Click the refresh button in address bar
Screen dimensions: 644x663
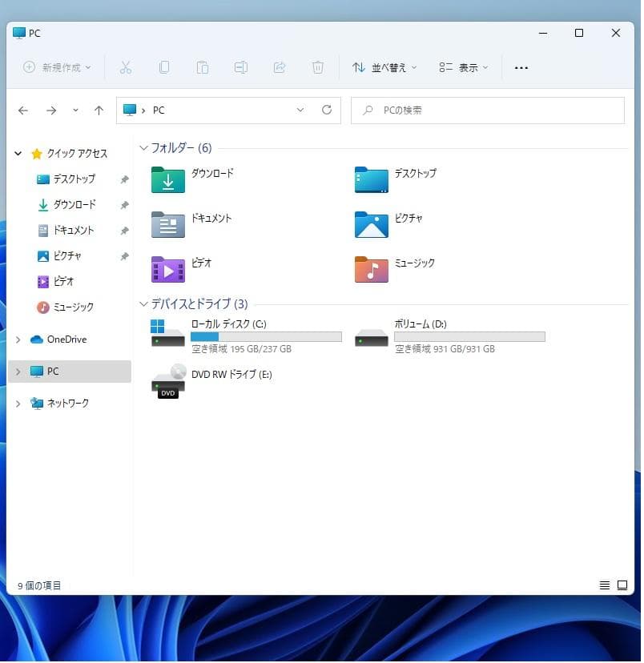click(x=327, y=110)
